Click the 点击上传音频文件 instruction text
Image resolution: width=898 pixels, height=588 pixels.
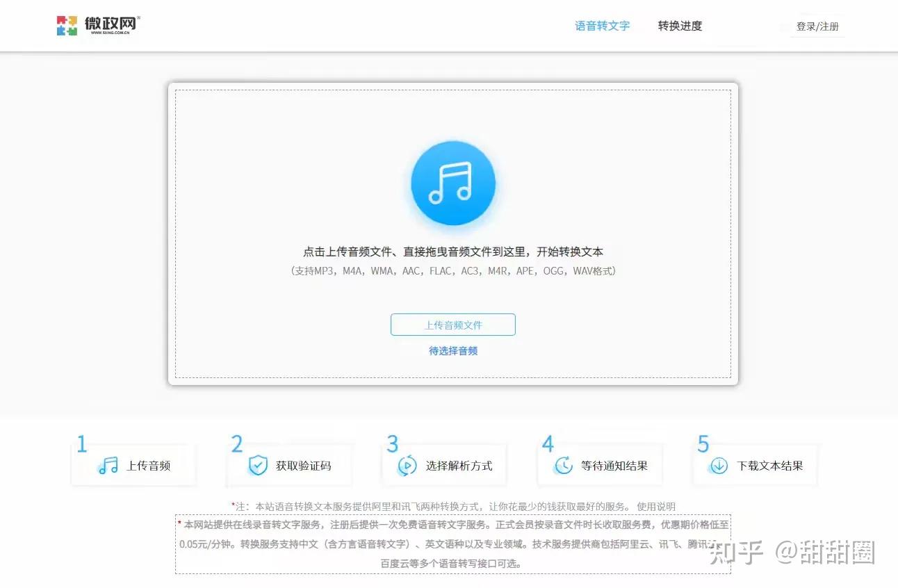click(x=453, y=252)
